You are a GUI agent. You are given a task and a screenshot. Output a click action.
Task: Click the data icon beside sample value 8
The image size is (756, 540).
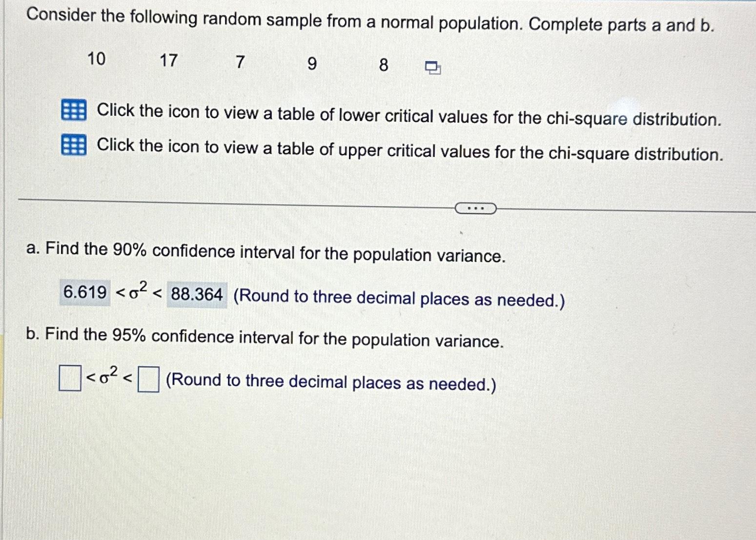[431, 67]
